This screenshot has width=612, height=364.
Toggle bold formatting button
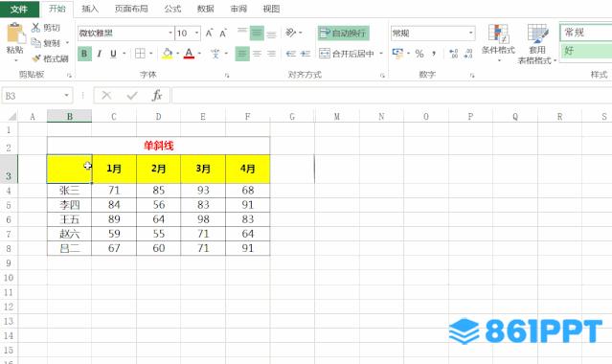[84, 54]
